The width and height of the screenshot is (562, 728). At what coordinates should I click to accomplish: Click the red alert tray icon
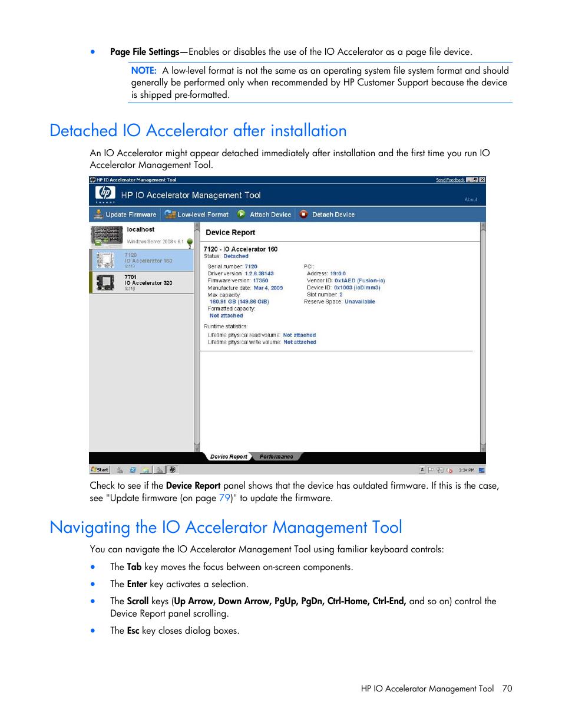coord(449,470)
